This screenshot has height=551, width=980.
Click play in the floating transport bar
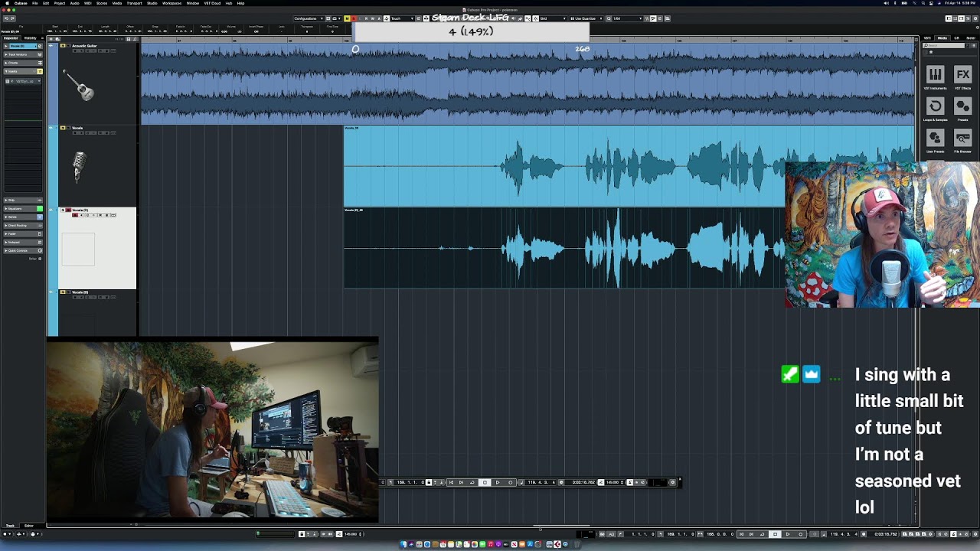[x=497, y=482]
